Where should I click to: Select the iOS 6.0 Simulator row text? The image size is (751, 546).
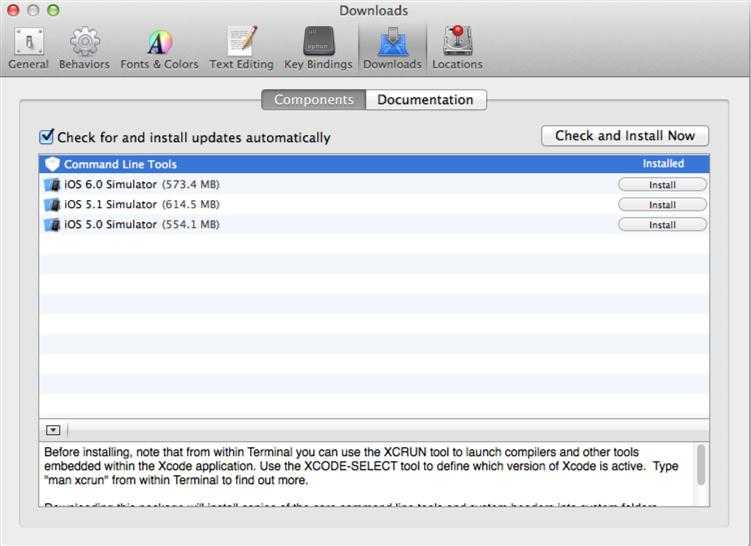(142, 184)
